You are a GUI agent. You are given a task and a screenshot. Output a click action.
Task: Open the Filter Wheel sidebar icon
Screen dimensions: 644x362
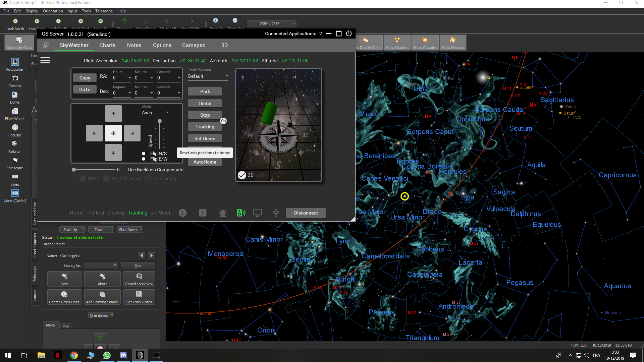15,111
